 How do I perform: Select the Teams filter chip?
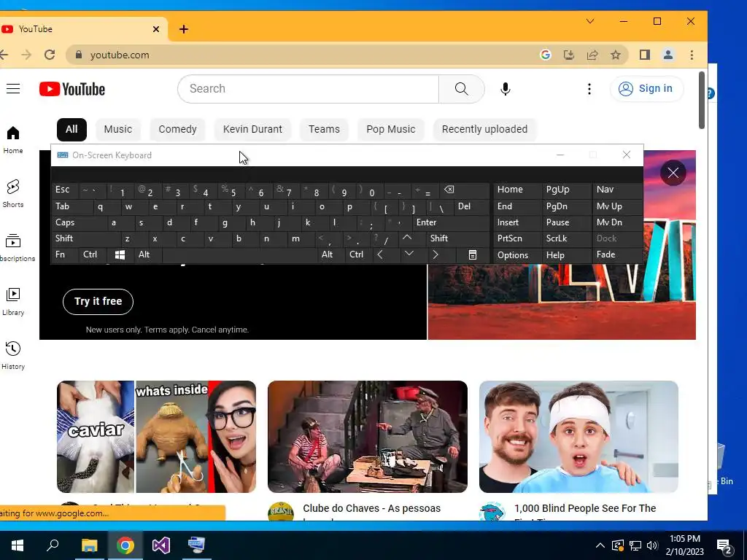tap(324, 130)
